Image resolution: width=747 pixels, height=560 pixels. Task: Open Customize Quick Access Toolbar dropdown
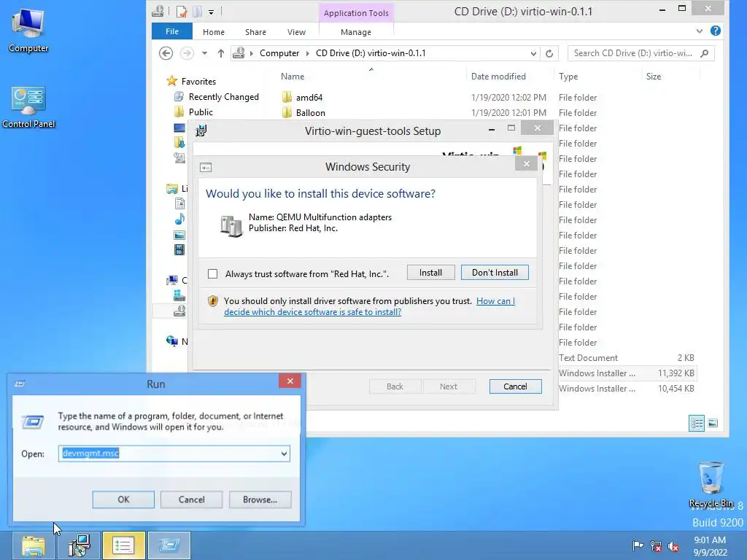[211, 12]
